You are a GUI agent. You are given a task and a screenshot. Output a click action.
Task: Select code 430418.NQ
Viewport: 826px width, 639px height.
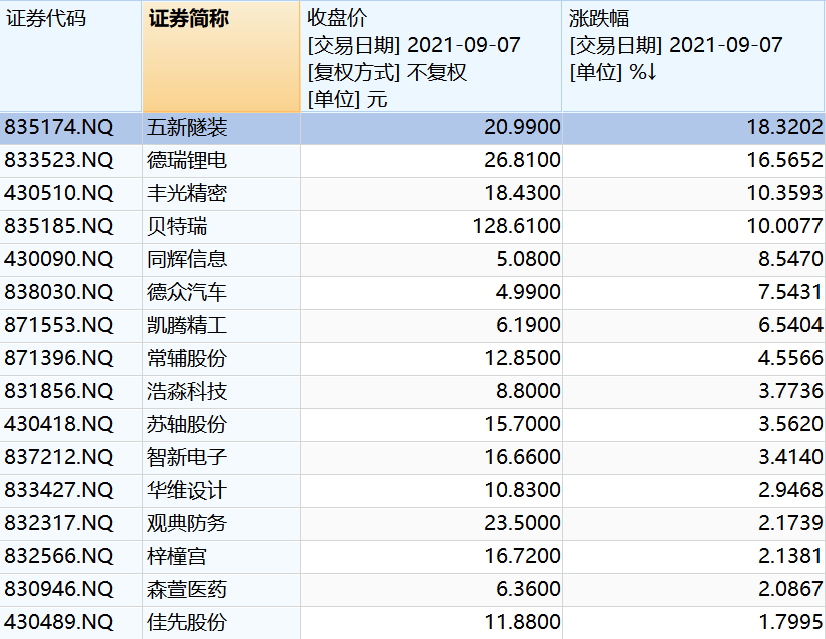58,424
